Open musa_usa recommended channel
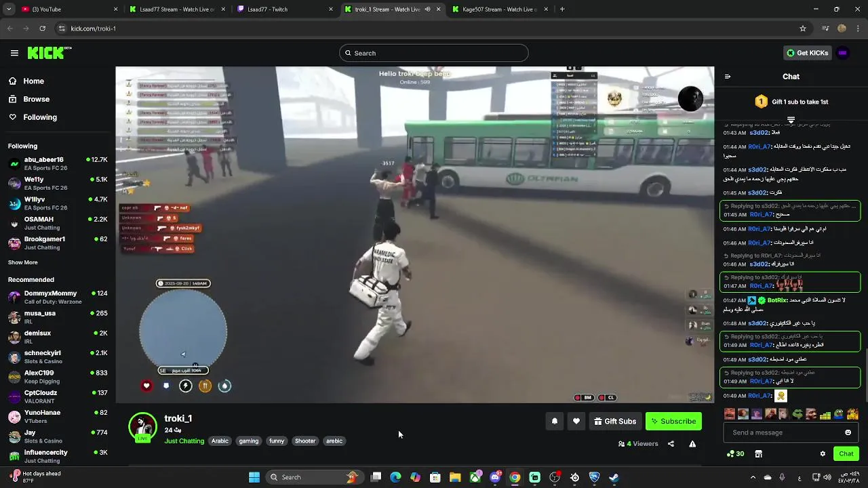The width and height of the screenshot is (868, 488). tap(58, 317)
